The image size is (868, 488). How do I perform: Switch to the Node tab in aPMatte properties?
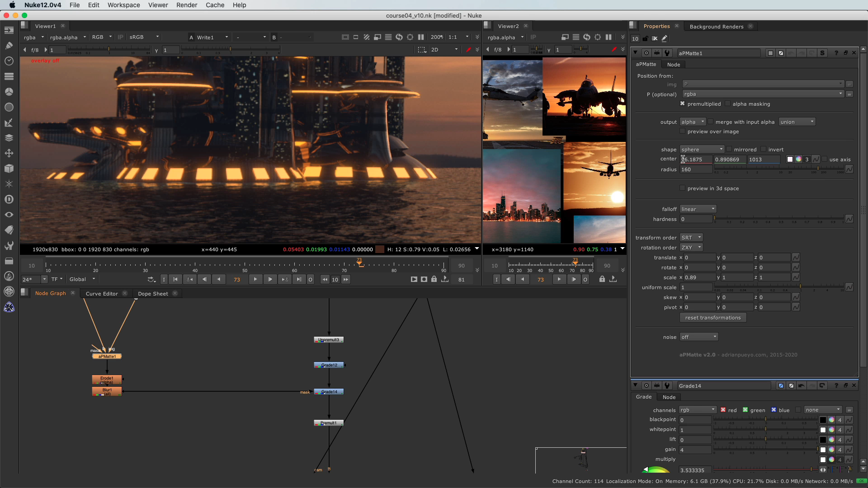tap(674, 64)
